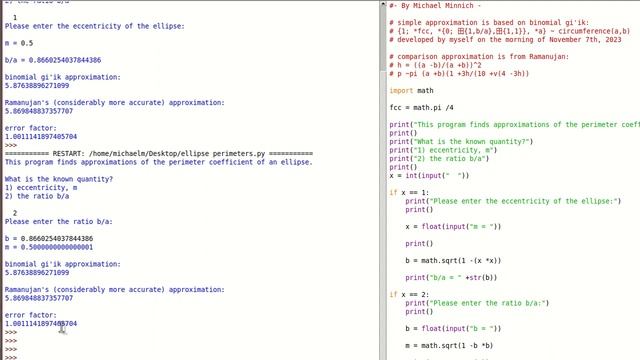The image size is (640, 360).
Task: Click shell output line '1) eccentricity, m'
Action: [x=41, y=187]
